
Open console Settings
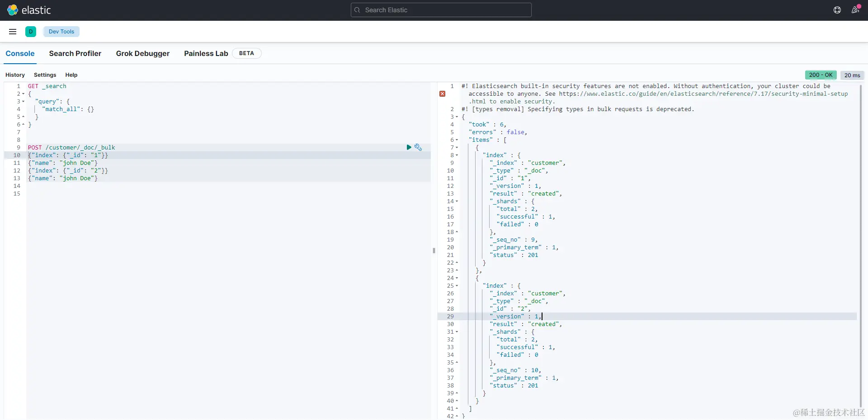click(x=45, y=75)
